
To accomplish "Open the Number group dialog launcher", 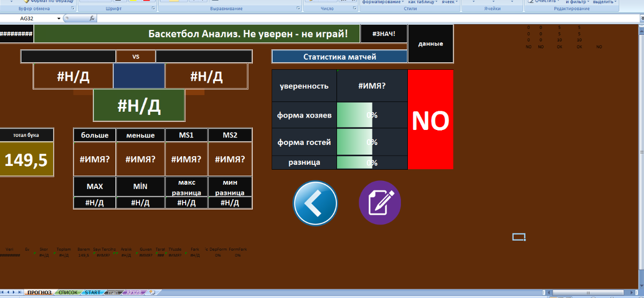I will [354, 9].
